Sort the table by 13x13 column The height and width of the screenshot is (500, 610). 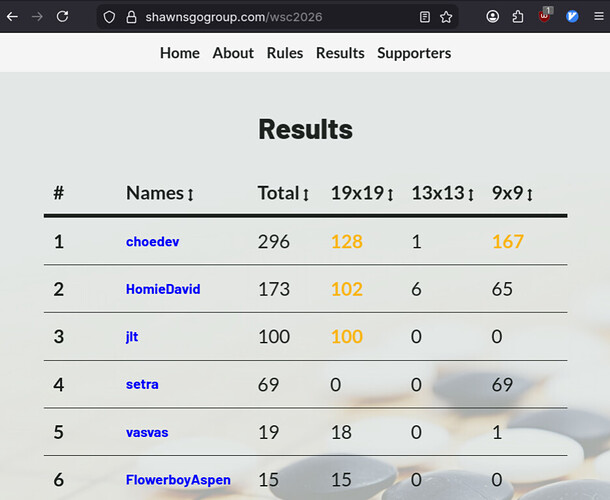coord(443,193)
